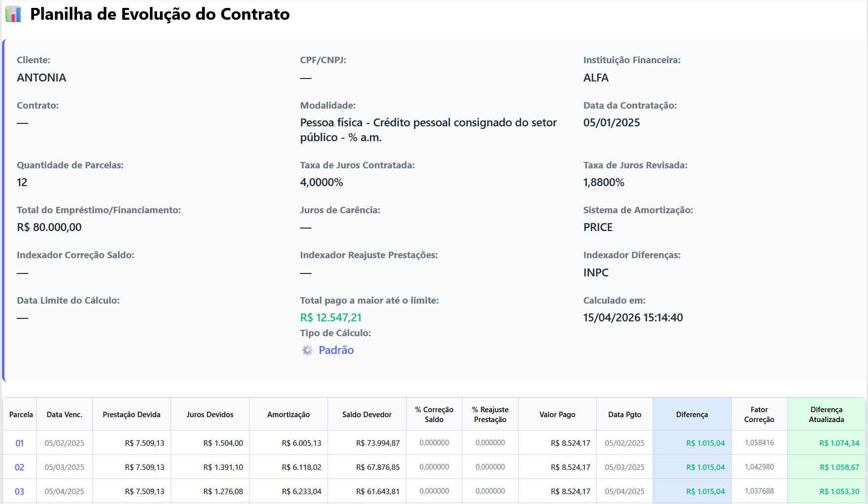The width and height of the screenshot is (868, 504).
Task: Click the bar chart icon beside title
Action: pyautogui.click(x=13, y=14)
